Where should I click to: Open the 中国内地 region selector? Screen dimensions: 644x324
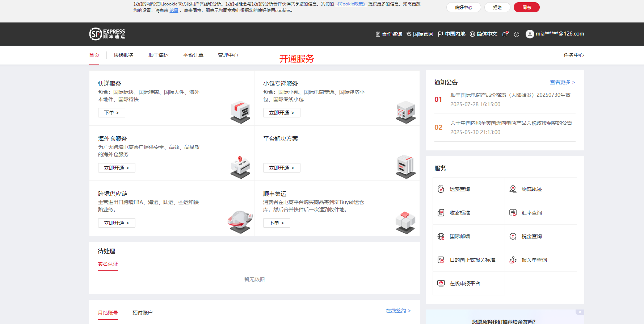[452, 34]
